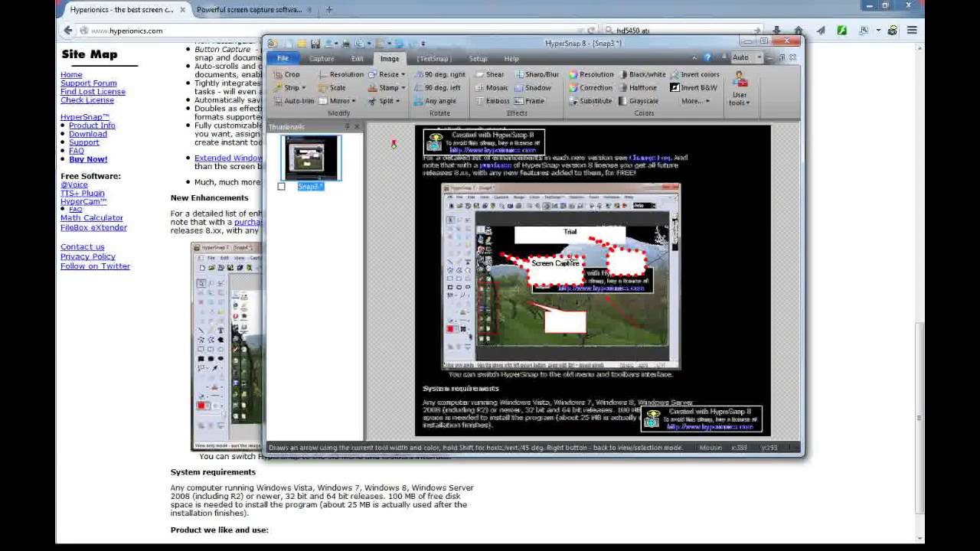Select the Hyperionics browser tab
Image resolution: width=980 pixels, height=551 pixels.
pyautogui.click(x=122, y=10)
